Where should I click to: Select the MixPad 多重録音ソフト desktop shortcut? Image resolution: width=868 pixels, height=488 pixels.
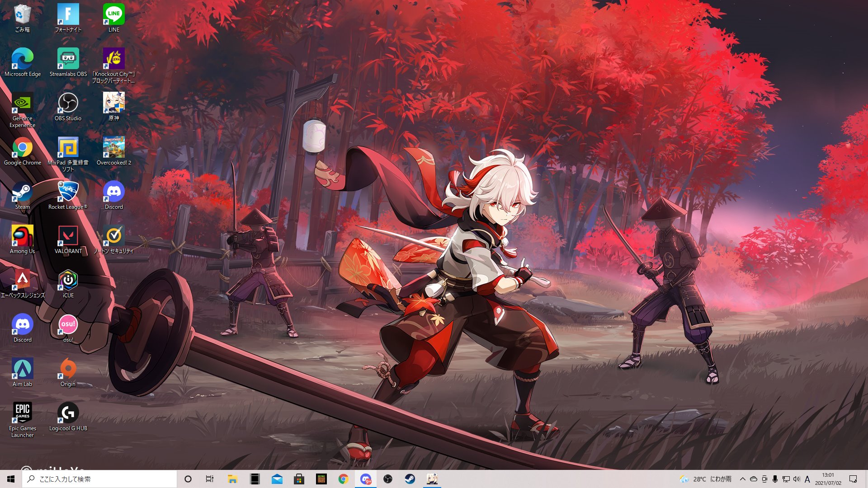[68, 154]
